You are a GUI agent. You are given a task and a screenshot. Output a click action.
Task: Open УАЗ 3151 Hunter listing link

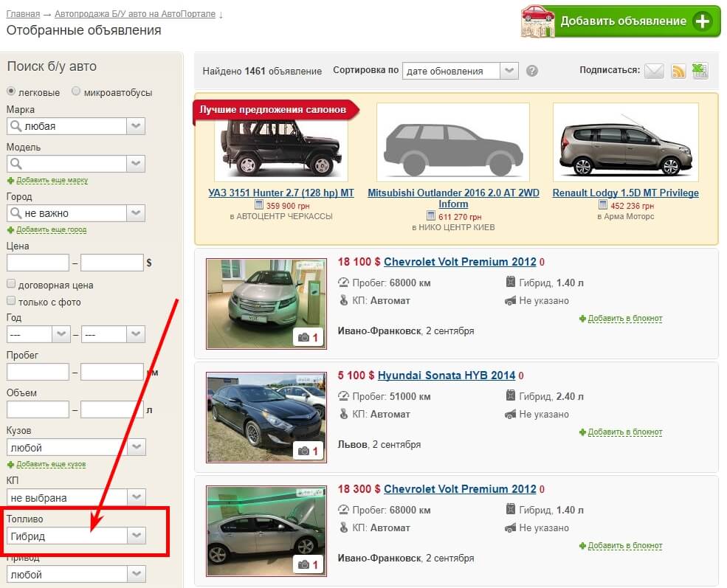click(x=281, y=193)
